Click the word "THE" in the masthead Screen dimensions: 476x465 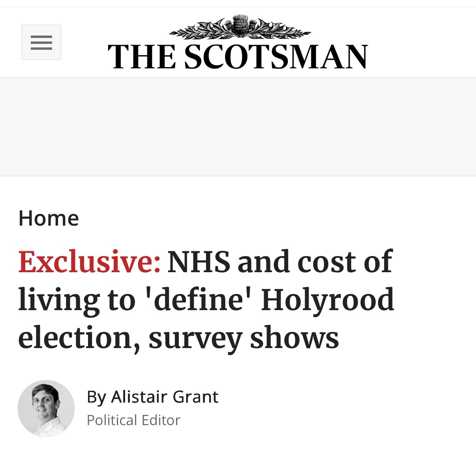(x=142, y=57)
